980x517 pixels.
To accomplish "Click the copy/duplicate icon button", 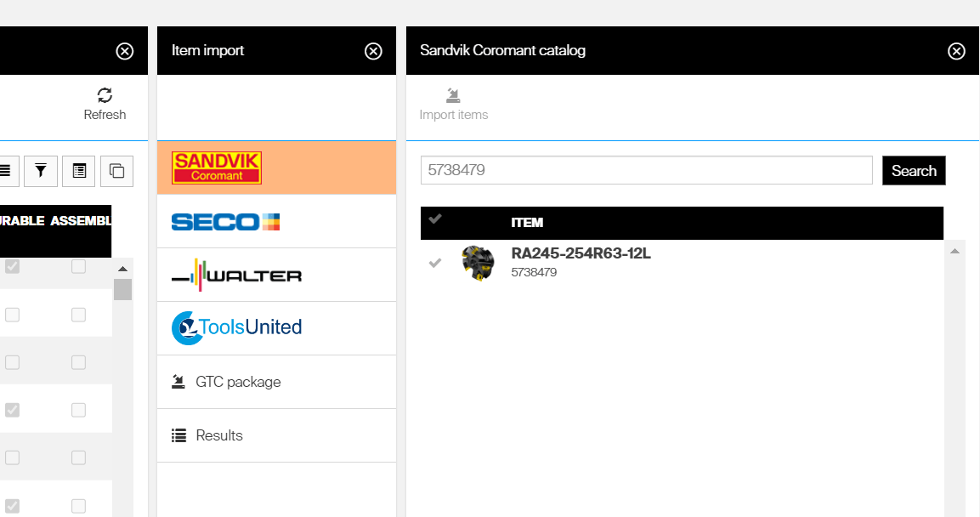I will click(x=116, y=171).
